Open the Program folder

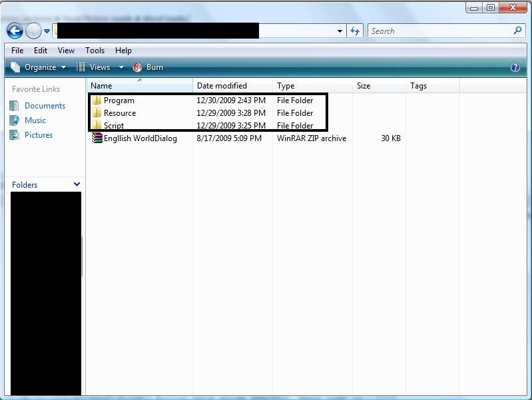coord(119,100)
